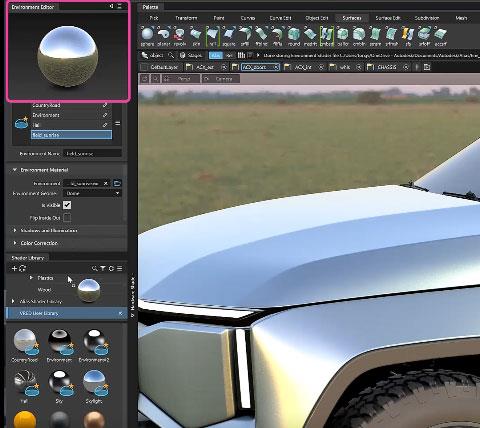The width and height of the screenshot is (480, 428).
Task: Toggle visibility circle for whls layer
Action: (359, 67)
